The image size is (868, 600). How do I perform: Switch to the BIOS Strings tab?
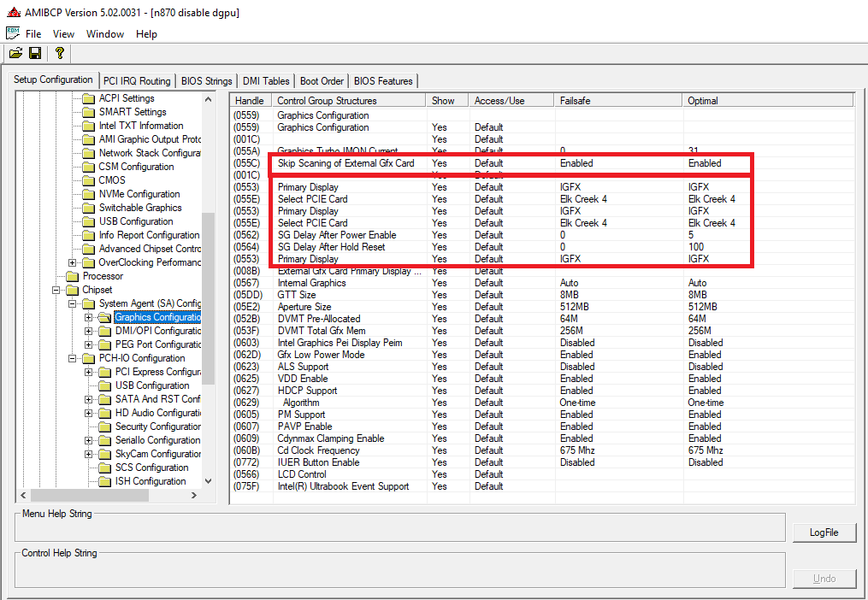pos(206,81)
